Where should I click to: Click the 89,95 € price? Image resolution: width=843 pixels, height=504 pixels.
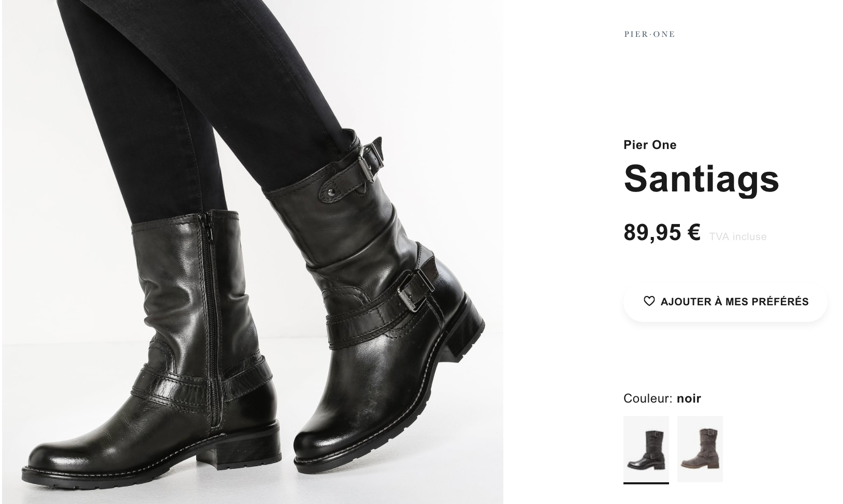(662, 232)
